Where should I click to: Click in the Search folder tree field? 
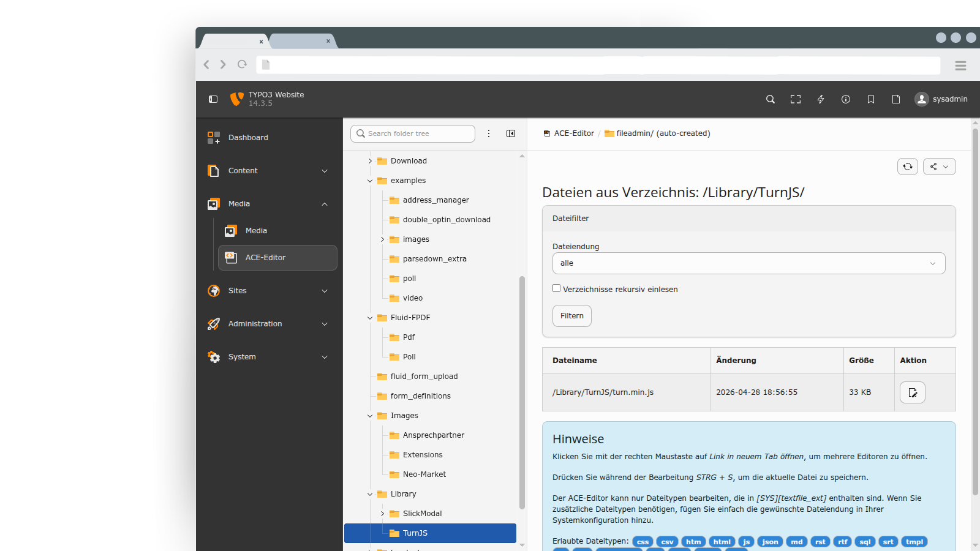[413, 133]
